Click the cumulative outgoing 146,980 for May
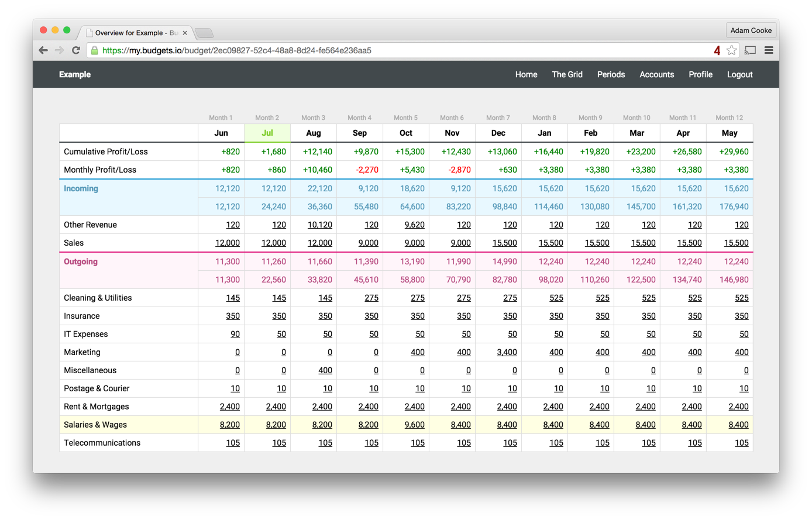Image resolution: width=812 pixels, height=520 pixels. [x=734, y=280]
